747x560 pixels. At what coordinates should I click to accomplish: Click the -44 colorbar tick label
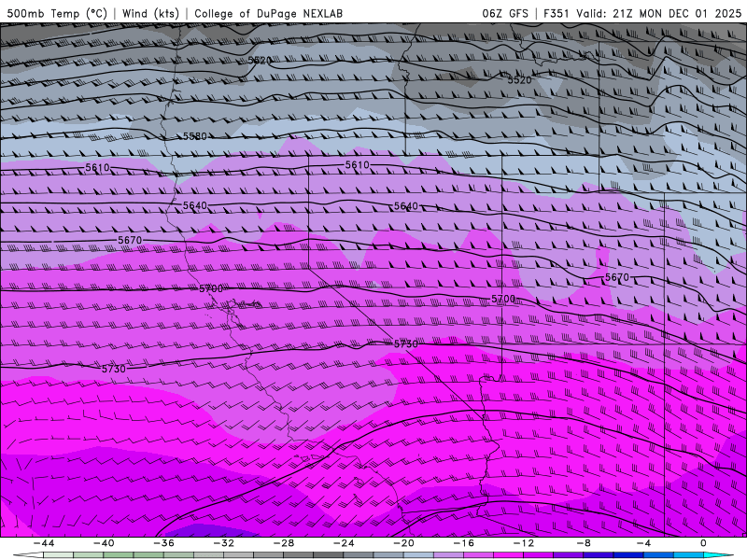tap(43, 543)
